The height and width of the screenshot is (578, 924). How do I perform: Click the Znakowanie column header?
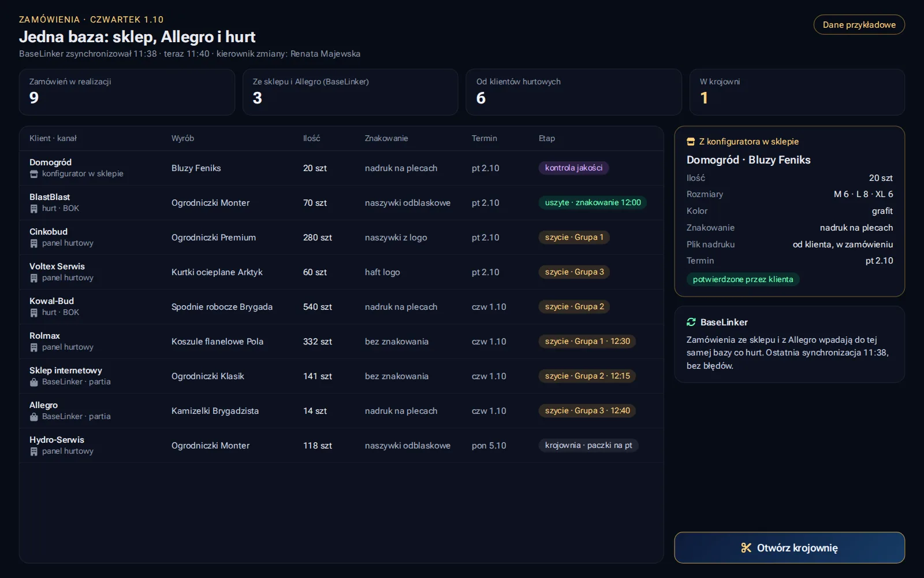tap(386, 138)
